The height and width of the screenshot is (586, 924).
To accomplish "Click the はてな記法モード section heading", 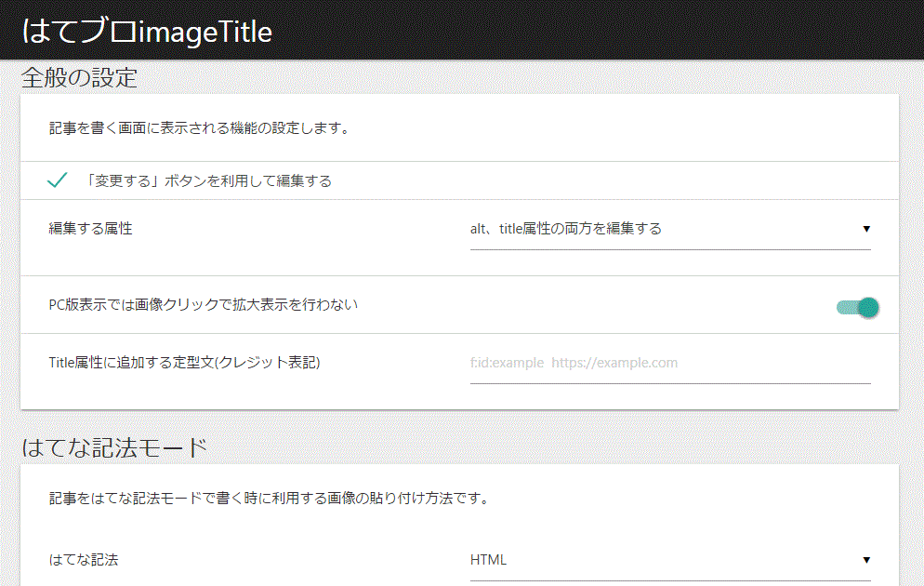I will [114, 447].
